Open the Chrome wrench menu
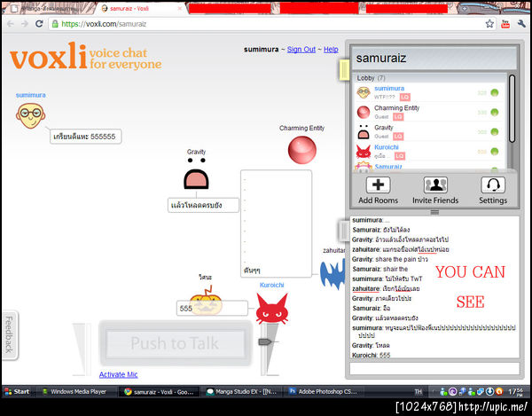The width and height of the screenshot is (532, 416). pos(521,24)
